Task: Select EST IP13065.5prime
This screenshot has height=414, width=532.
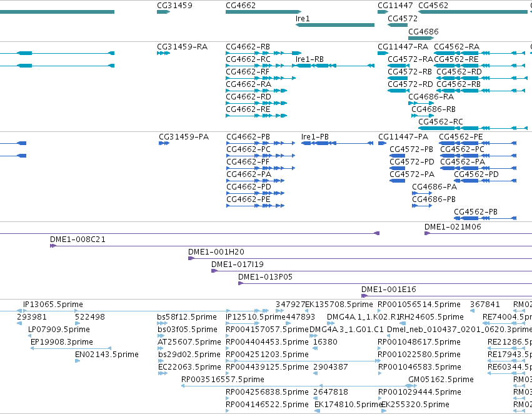Action: [x=53, y=305]
